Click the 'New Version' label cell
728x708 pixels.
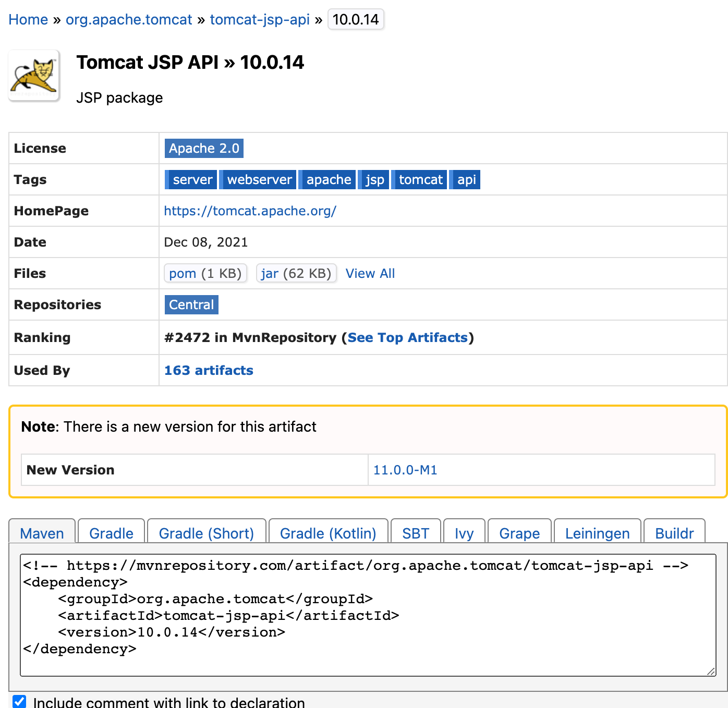pos(195,470)
